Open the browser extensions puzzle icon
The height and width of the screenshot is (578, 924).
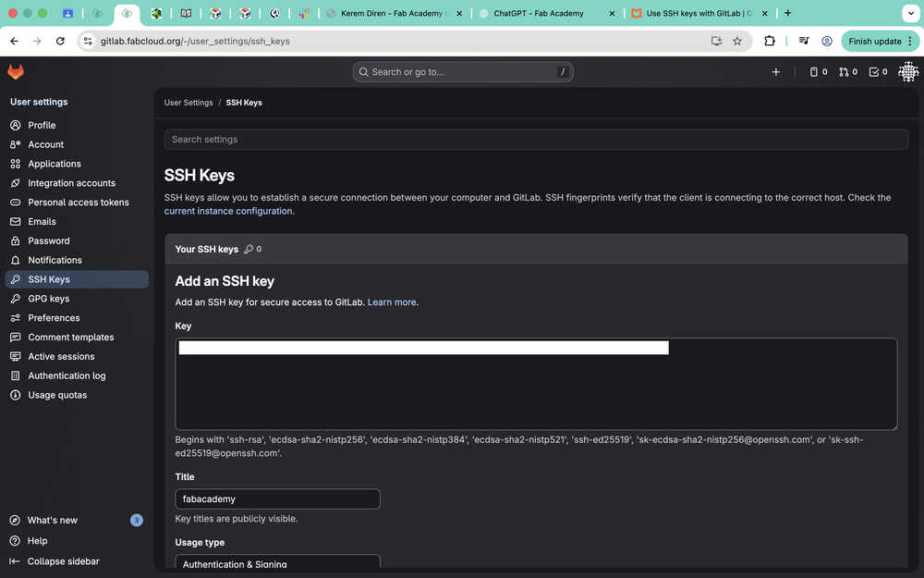click(770, 42)
